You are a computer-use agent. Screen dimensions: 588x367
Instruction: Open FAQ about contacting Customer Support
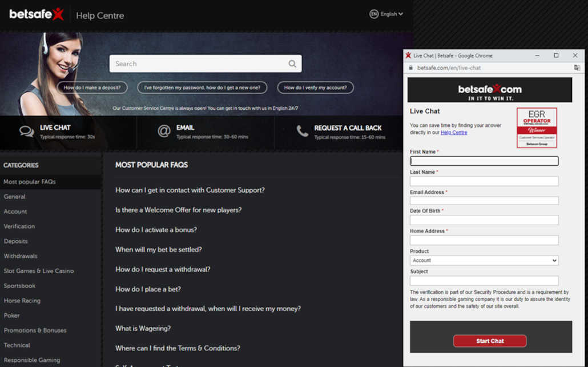point(190,190)
